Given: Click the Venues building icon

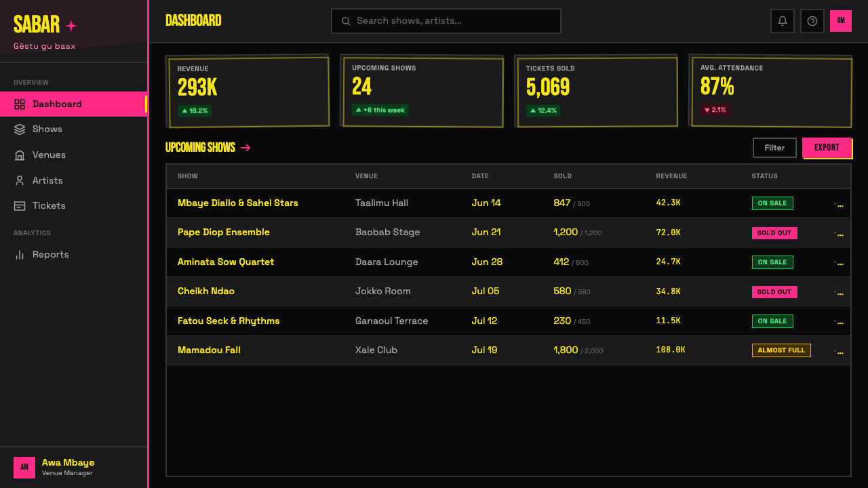Looking at the screenshot, I should pos(20,155).
